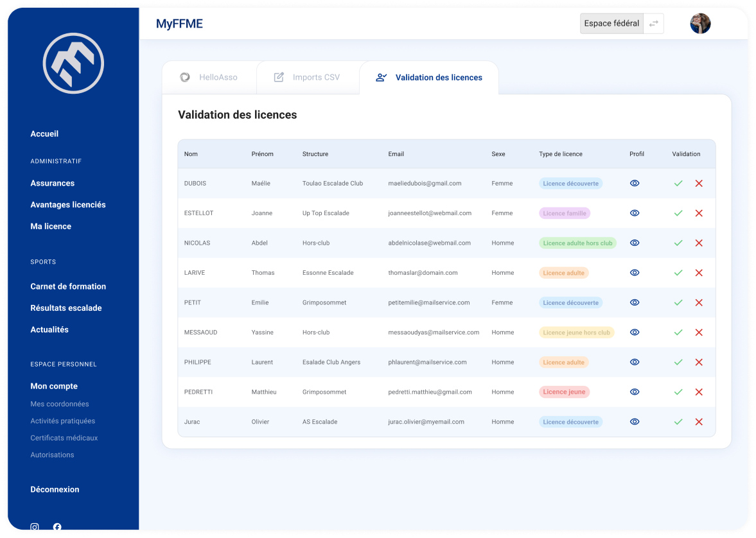Expand Mon compte section in sidebar
This screenshot has height=538, width=756.
[x=54, y=386]
